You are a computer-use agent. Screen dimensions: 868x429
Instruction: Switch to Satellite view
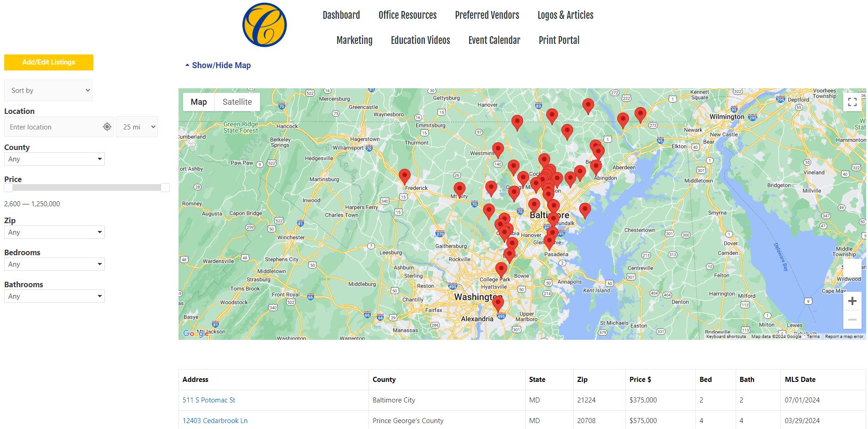click(237, 102)
